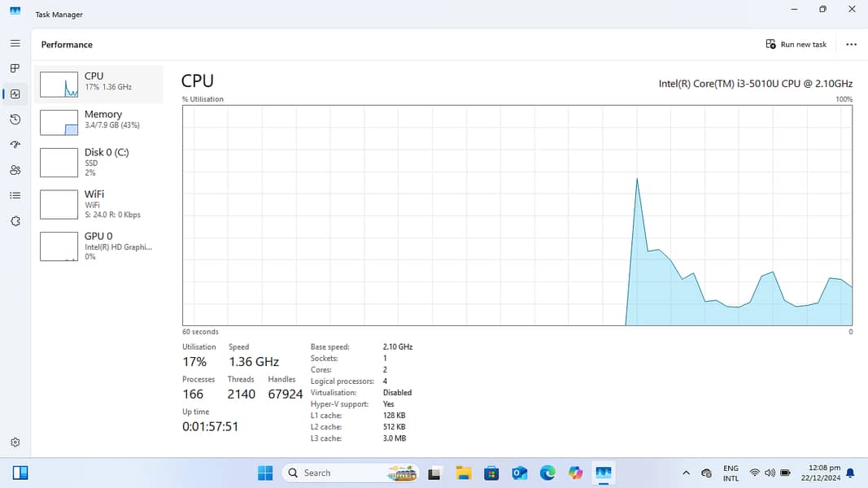Open the Processes page in sidebar
This screenshot has width=868, height=488.
click(x=15, y=68)
